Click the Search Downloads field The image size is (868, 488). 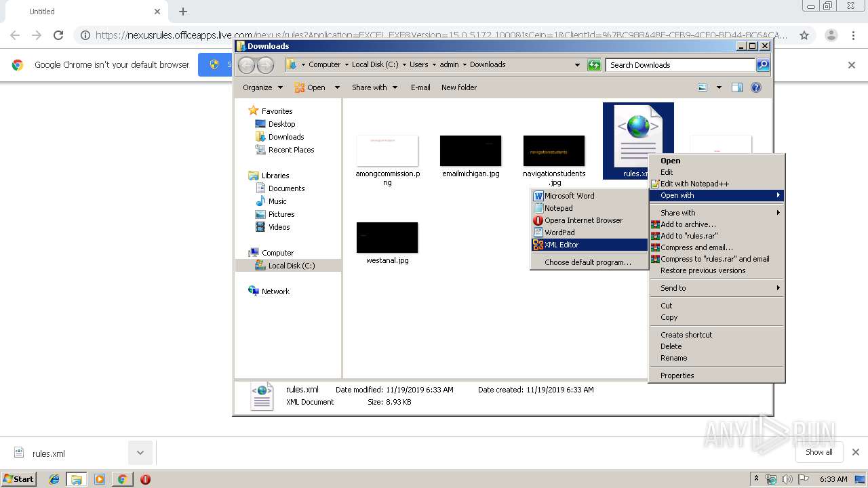(x=680, y=65)
